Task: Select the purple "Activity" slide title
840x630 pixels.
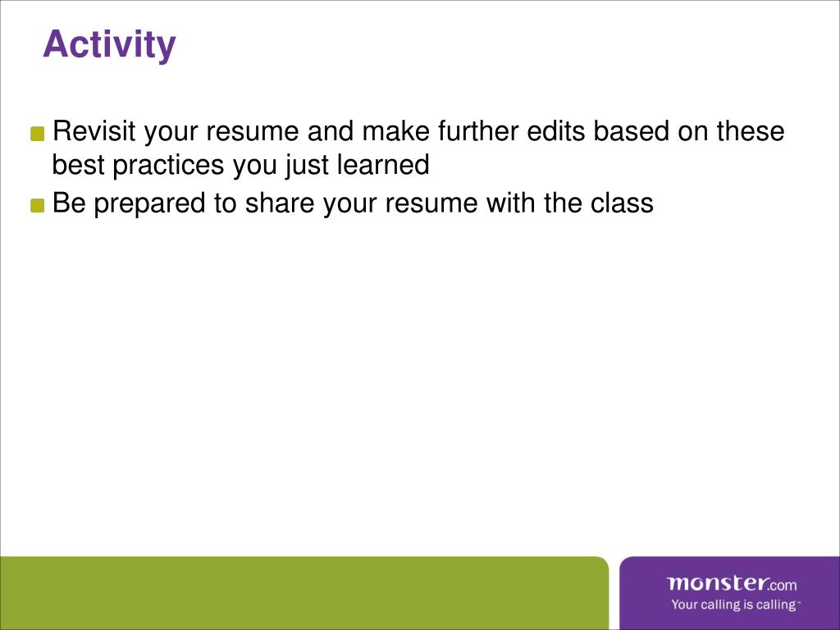Action: 109,44
